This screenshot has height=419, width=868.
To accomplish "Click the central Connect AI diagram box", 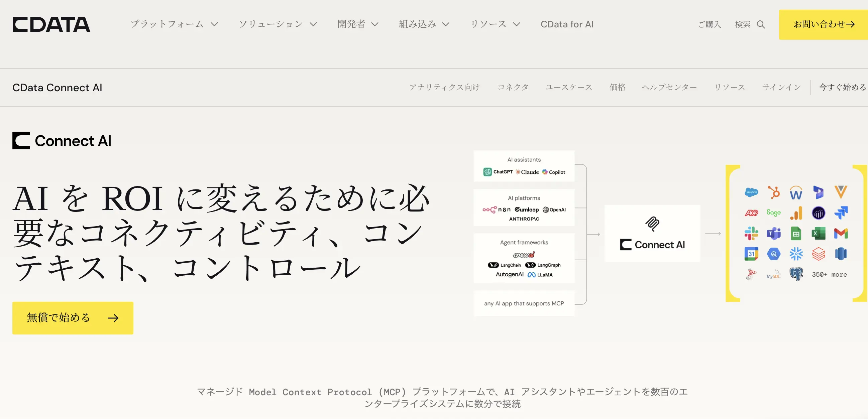I will tap(652, 234).
